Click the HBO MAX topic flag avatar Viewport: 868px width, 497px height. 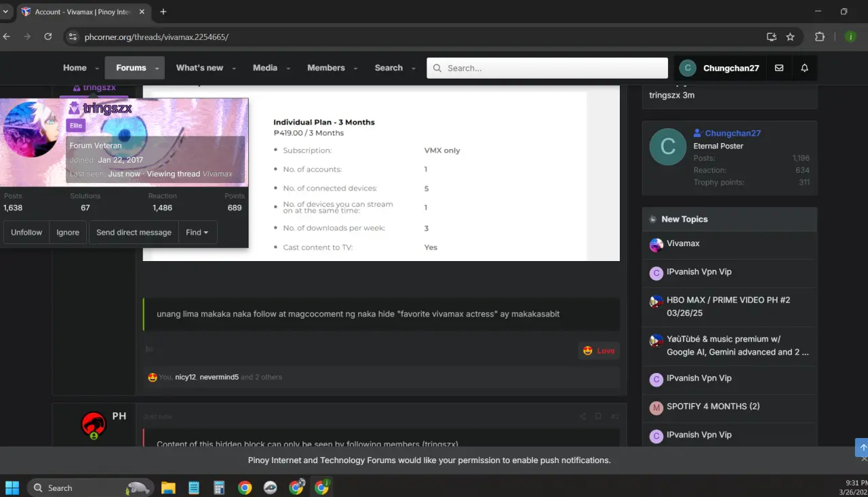pos(656,301)
